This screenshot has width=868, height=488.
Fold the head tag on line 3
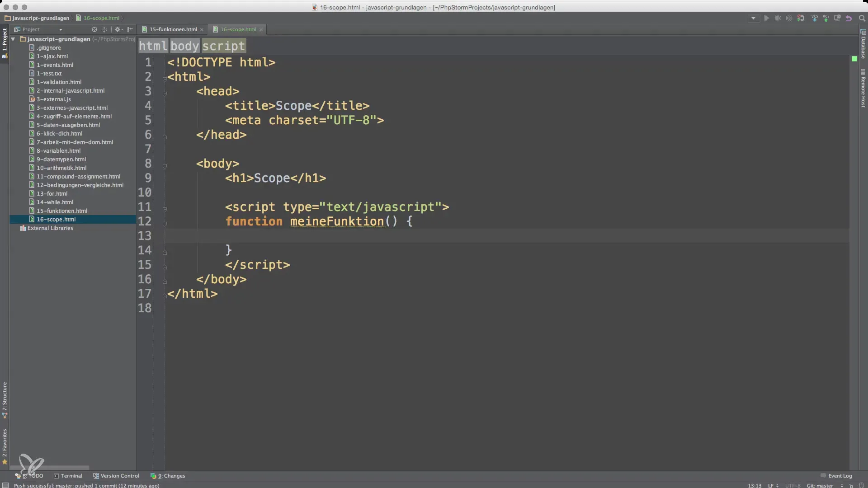pyautogui.click(x=165, y=94)
